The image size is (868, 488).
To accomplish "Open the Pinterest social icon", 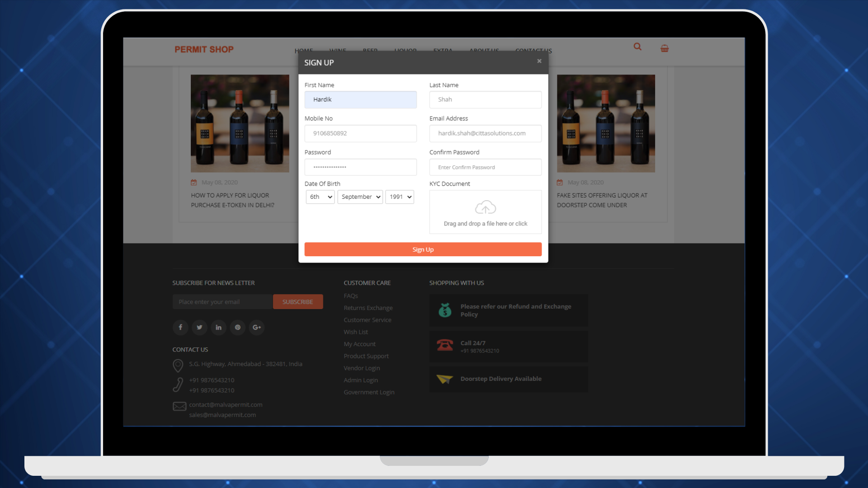I will tap(238, 327).
